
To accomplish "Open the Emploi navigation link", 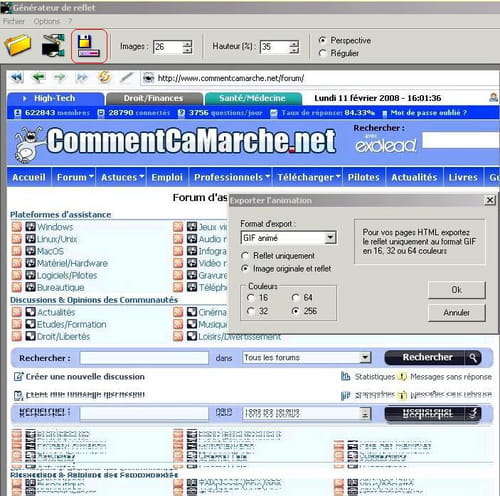I will pos(167,177).
